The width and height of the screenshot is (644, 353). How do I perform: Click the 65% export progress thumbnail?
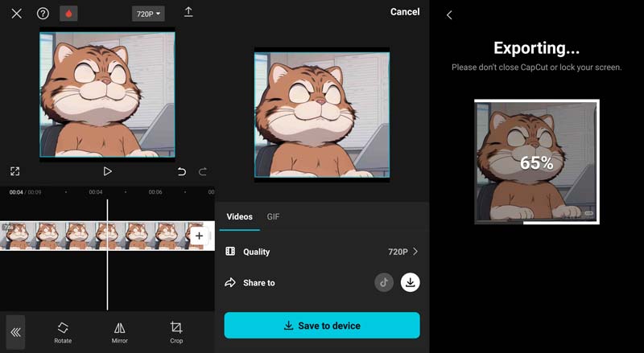(x=537, y=162)
